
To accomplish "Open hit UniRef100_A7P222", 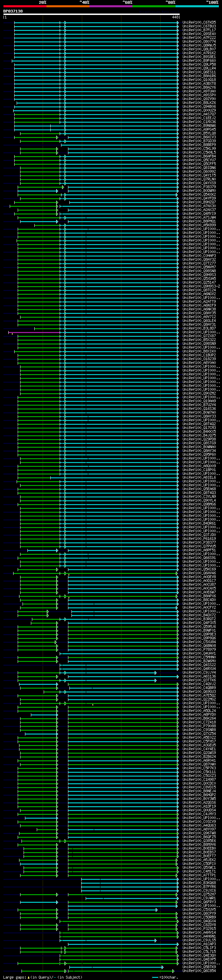I will (199, 38).
